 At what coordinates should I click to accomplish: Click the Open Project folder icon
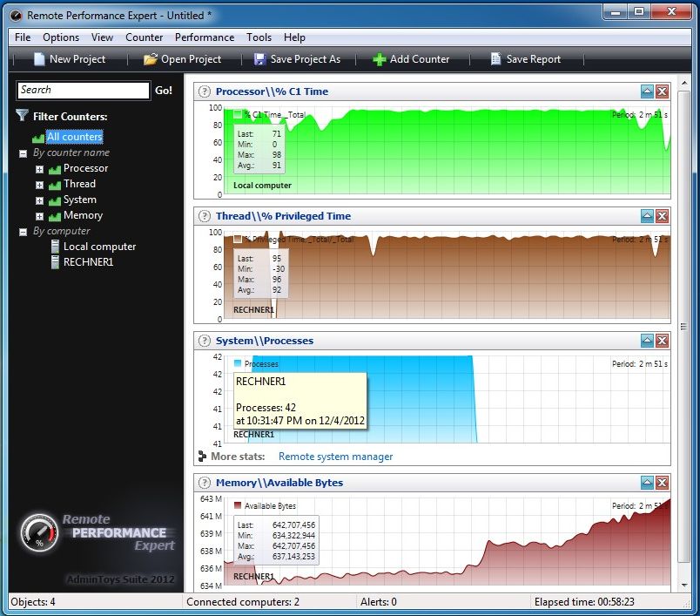click(151, 59)
